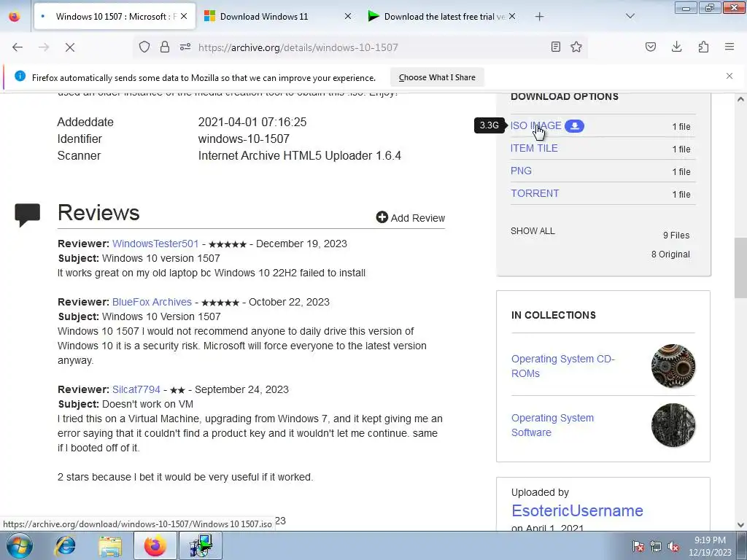Open the taskbar clock and date

[710, 546]
